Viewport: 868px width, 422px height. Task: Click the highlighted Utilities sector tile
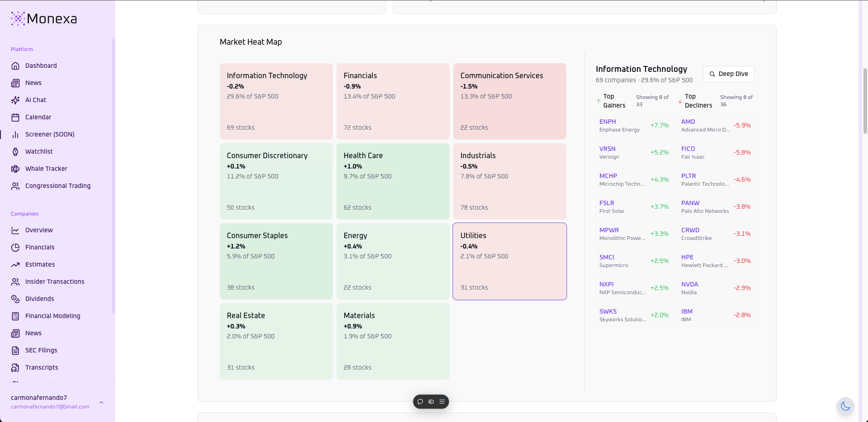click(x=510, y=261)
